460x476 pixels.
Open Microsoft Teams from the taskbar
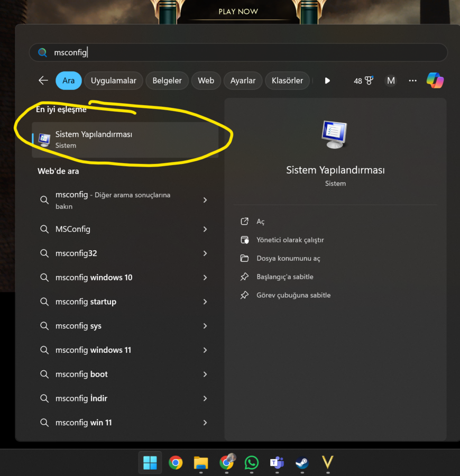(x=277, y=463)
